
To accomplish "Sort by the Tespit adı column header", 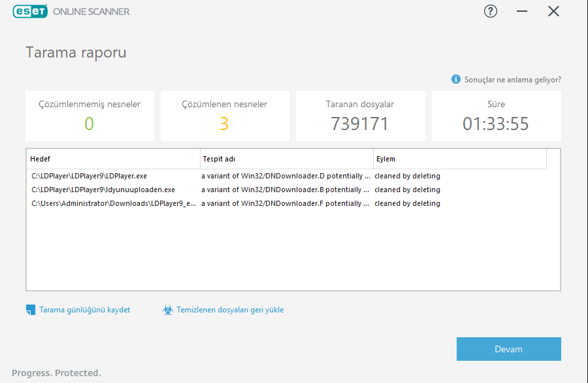I will (287, 159).
